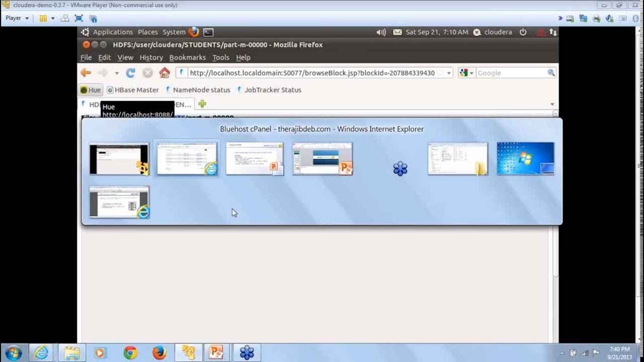The image size is (644, 362).
Task: Click the VMware printer device icon
Action: pos(596,18)
